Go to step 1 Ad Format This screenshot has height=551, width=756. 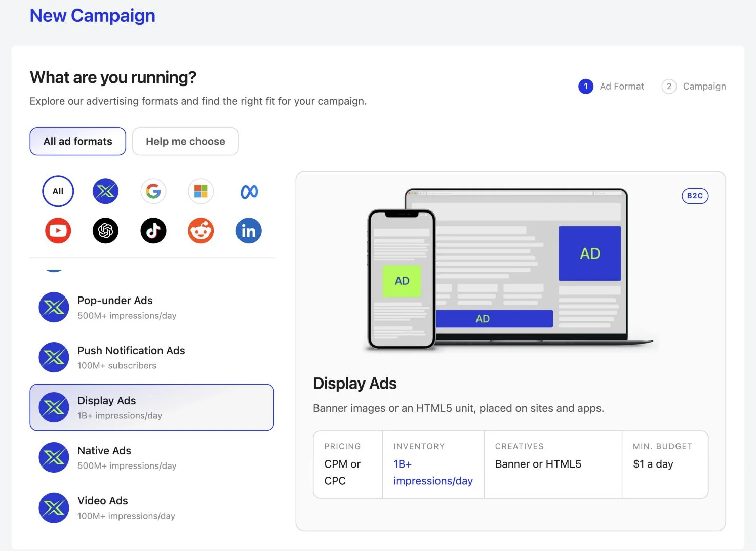611,87
